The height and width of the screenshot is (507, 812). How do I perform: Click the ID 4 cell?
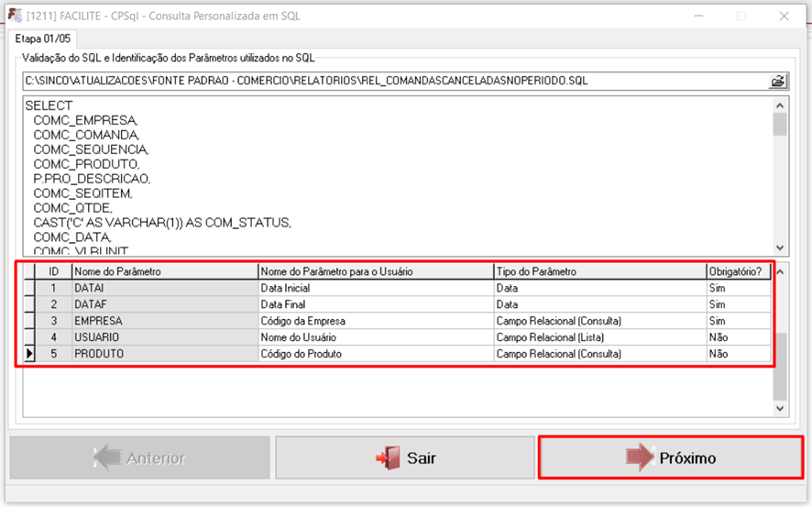[53, 337]
